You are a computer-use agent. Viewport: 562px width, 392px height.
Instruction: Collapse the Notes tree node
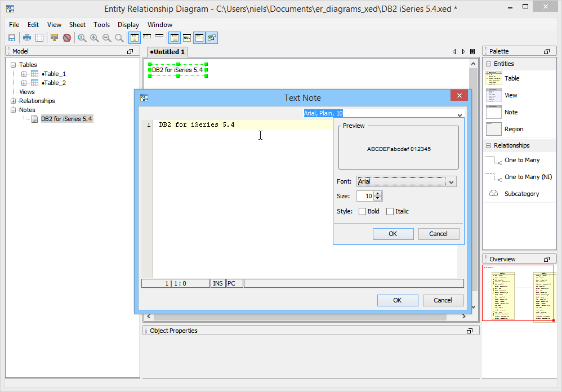tap(14, 110)
